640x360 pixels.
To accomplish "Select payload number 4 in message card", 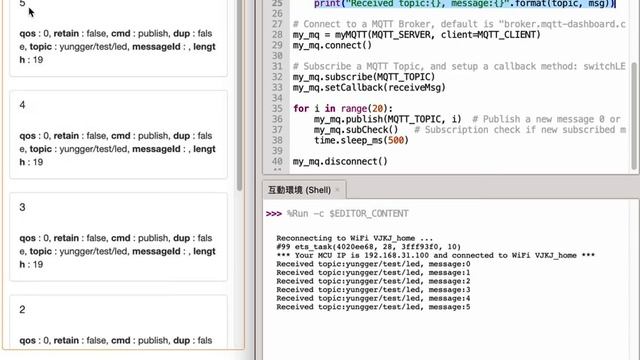I will tap(22, 105).
